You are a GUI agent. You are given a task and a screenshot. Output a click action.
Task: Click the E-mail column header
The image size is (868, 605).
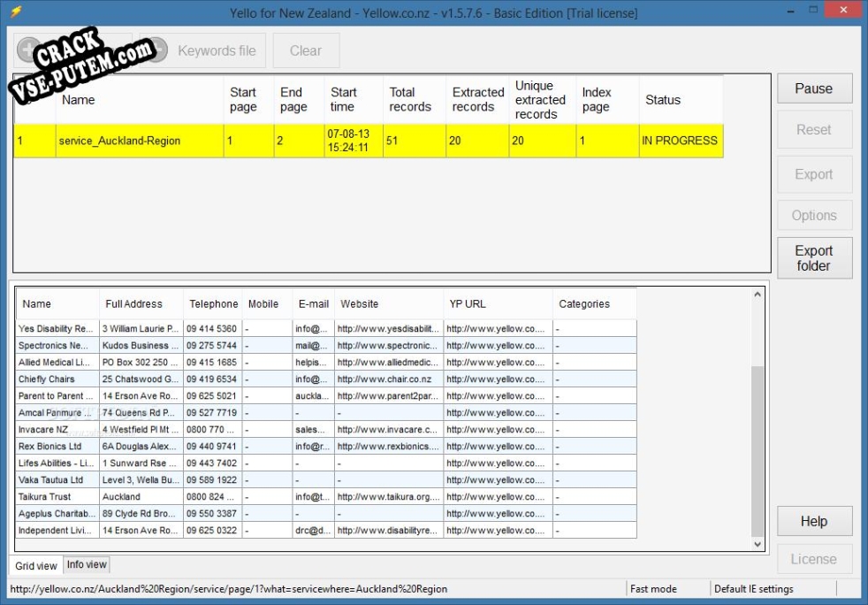(x=313, y=304)
